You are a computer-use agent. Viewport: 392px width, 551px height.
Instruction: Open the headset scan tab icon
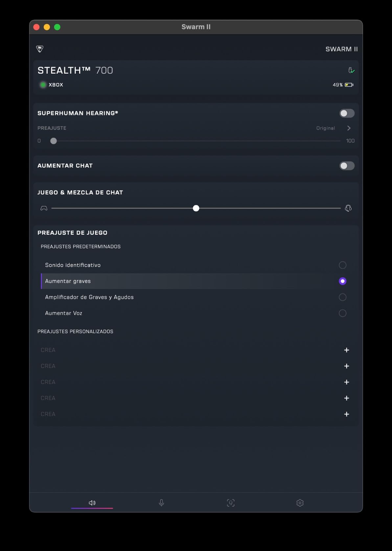point(231,503)
